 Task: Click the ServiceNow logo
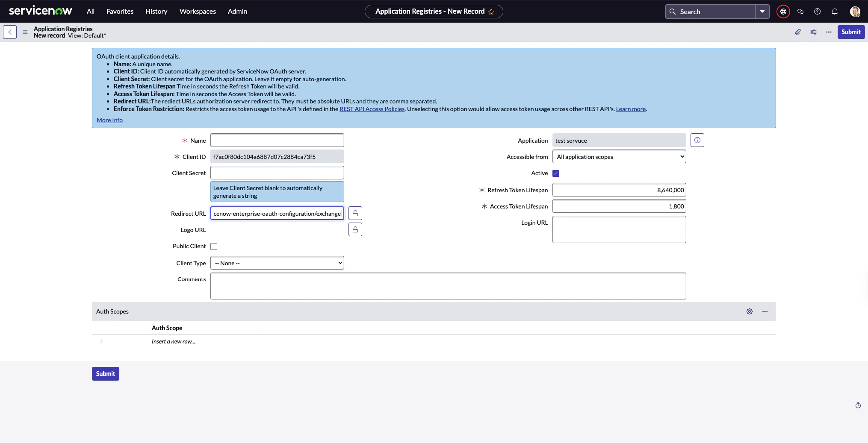41,11
